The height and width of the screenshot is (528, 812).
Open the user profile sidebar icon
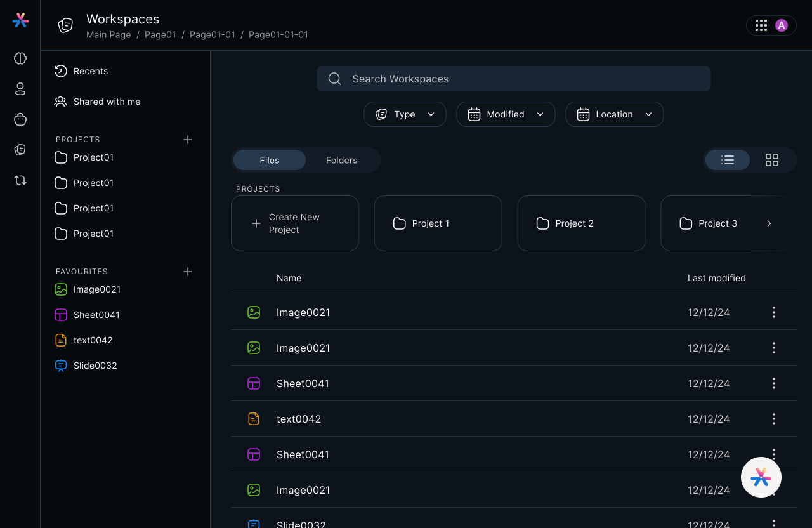[x=20, y=89]
